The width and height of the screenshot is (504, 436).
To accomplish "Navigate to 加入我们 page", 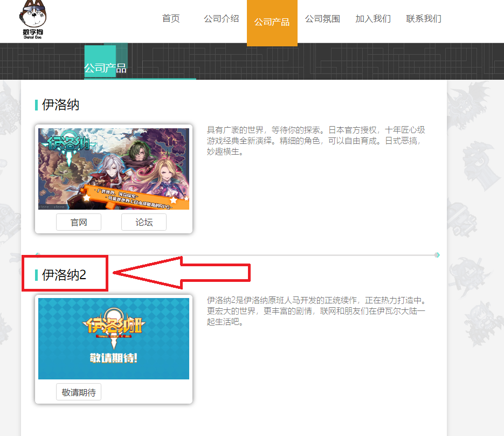I will click(373, 19).
